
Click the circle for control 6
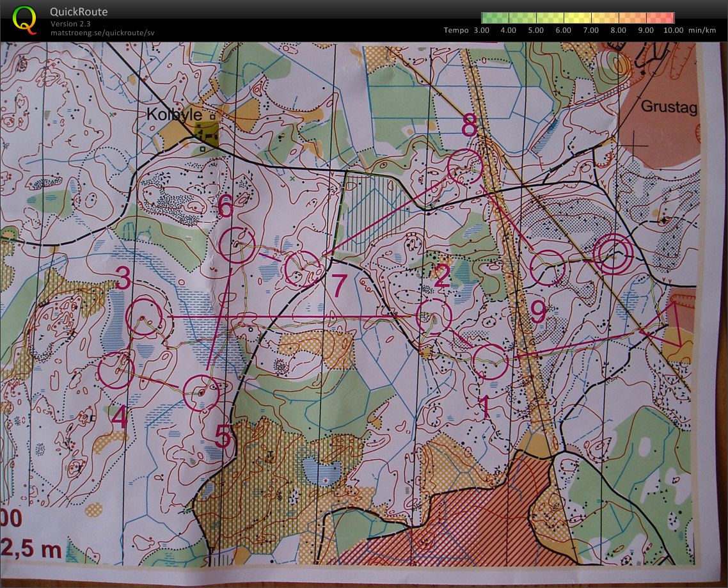coord(237,245)
